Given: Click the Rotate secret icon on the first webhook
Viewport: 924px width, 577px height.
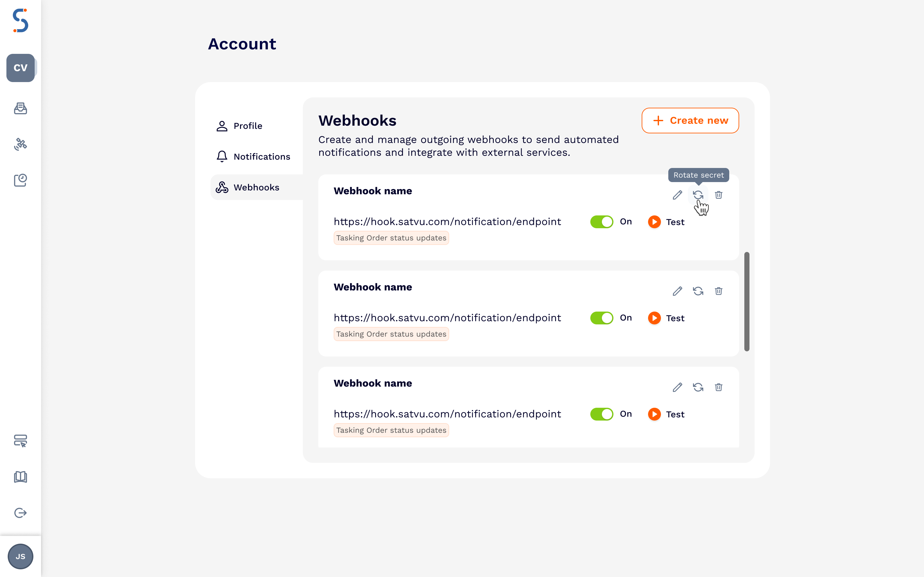Looking at the screenshot, I should pos(698,195).
